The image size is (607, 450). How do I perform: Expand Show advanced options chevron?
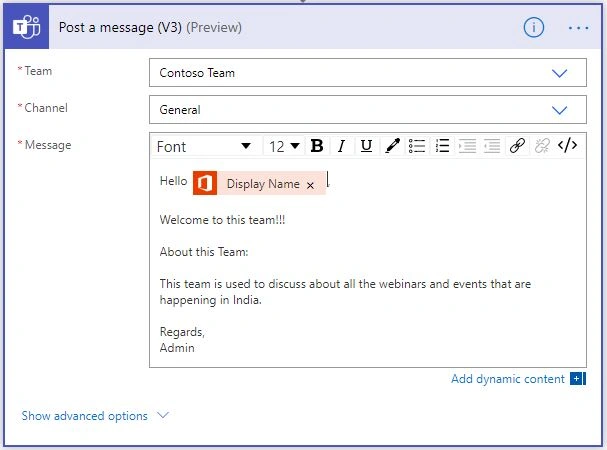[x=163, y=416]
